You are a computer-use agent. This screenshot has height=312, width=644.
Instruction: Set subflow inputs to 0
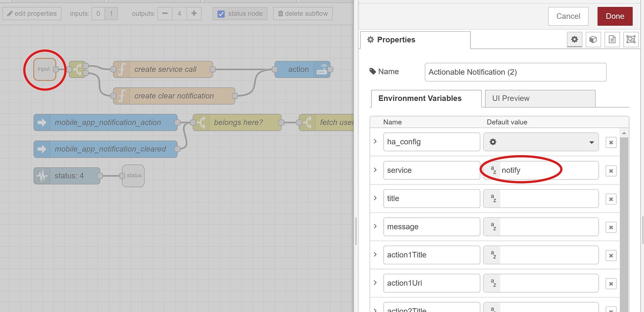pyautogui.click(x=98, y=14)
